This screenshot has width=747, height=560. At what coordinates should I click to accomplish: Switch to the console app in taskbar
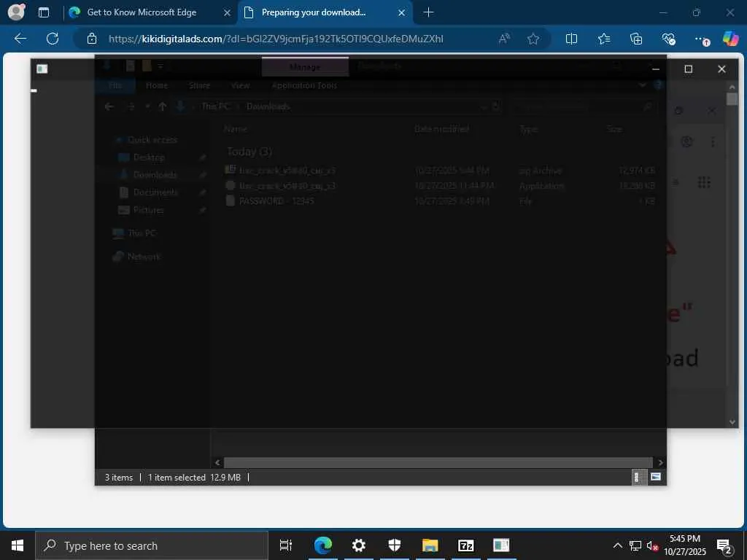[x=501, y=545]
